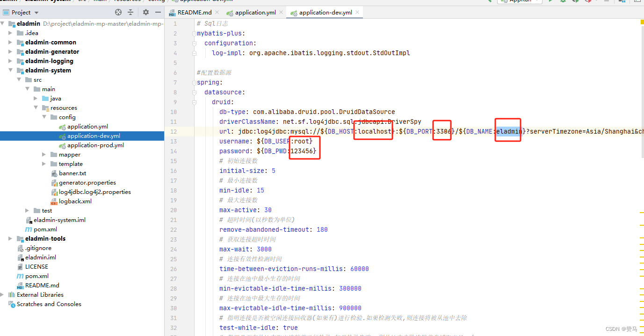Viewport: 644px width, 336px height.
Task: Collapse the eladmin-system module
Action: click(9, 70)
